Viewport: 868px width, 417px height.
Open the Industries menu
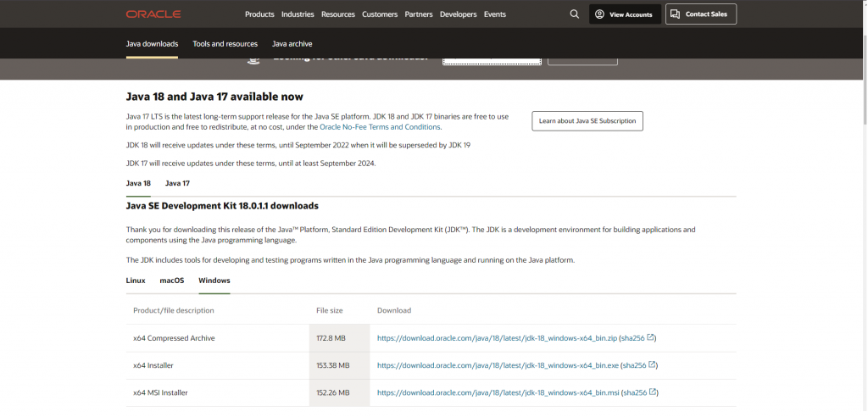(298, 14)
